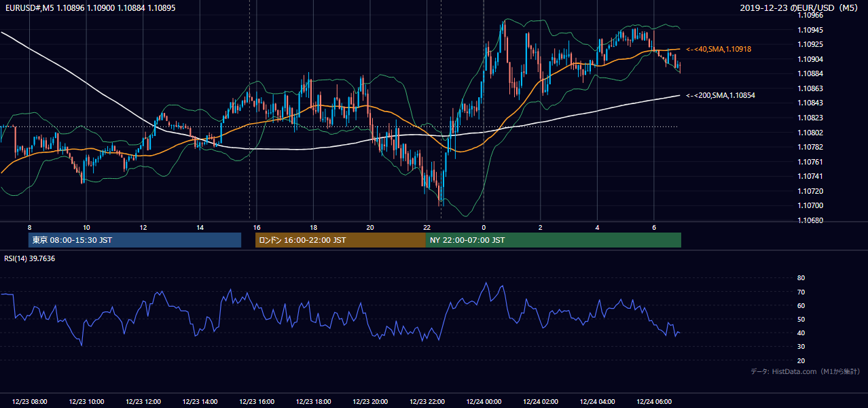Click RSI scale value 30
Viewport: 868px width, 408px height.
point(801,347)
